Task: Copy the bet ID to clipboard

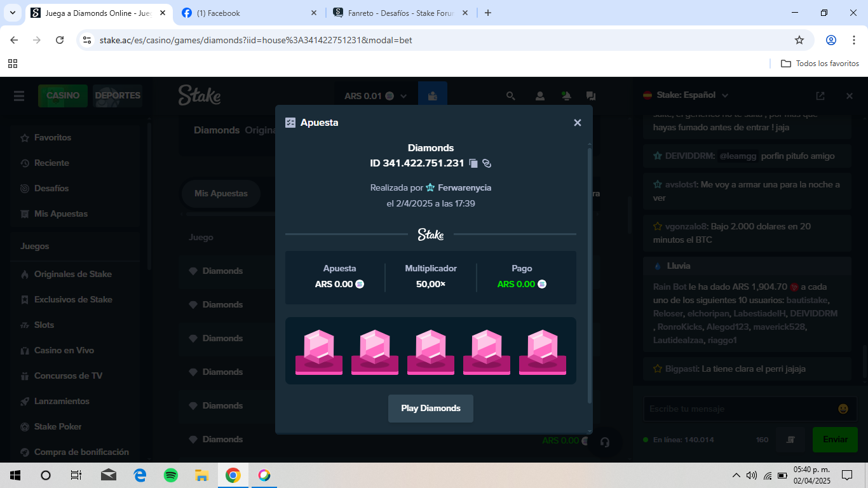Action: pos(473,163)
